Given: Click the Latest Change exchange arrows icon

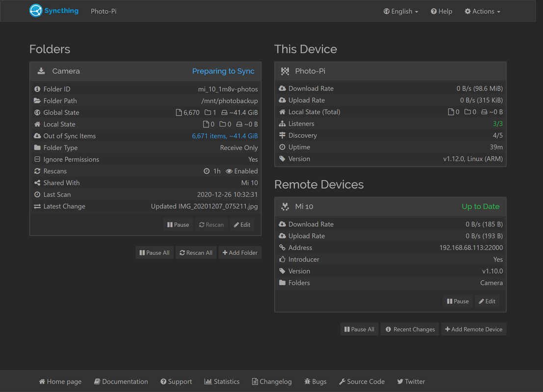Looking at the screenshot, I should click(37, 206).
